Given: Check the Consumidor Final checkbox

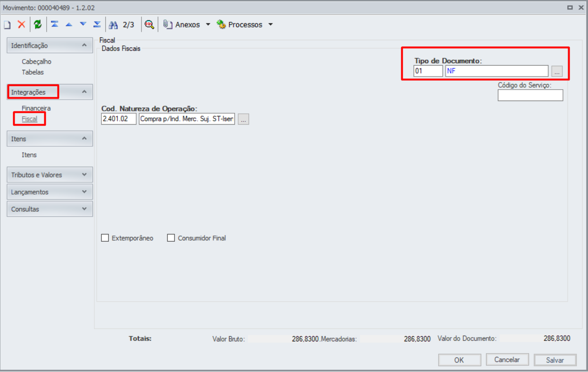Looking at the screenshot, I should 171,238.
